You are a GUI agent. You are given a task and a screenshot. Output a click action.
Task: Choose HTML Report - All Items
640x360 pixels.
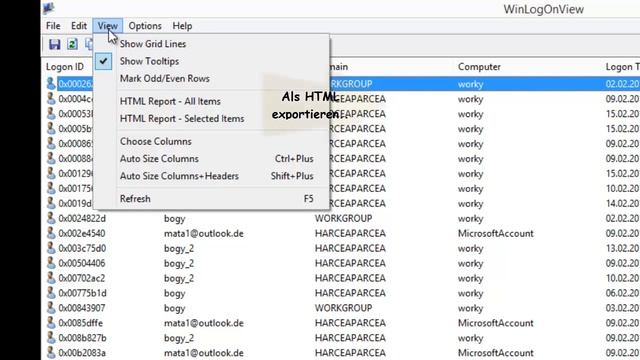pos(211,101)
